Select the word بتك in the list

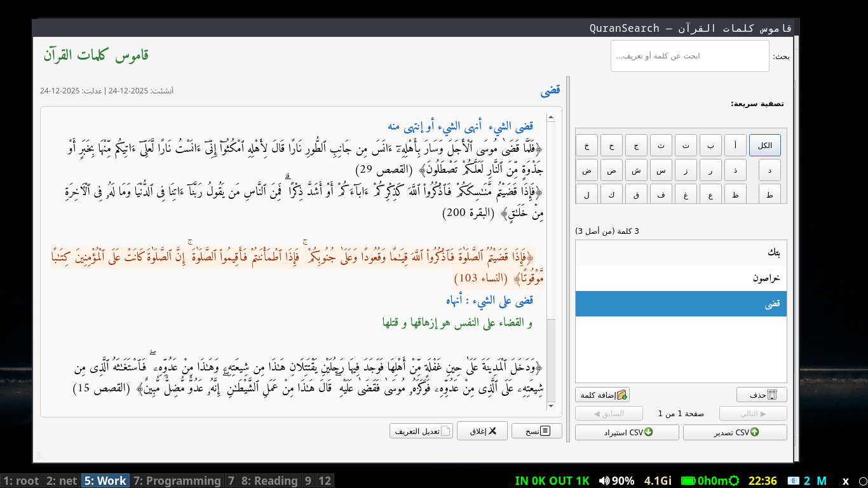pyautogui.click(x=681, y=253)
